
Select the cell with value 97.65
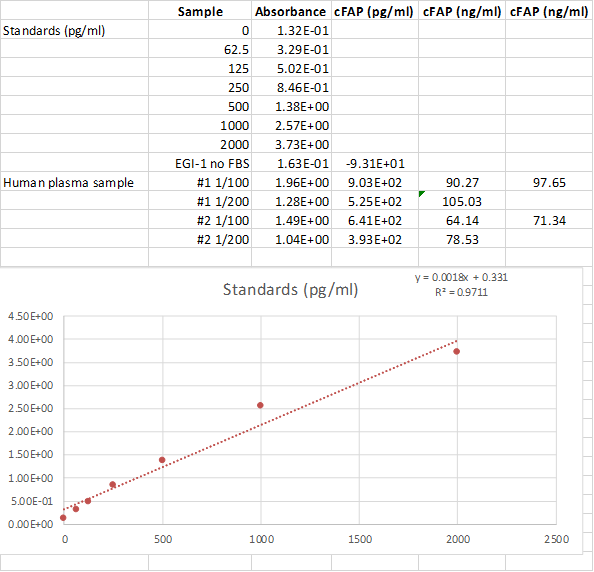coord(549,182)
